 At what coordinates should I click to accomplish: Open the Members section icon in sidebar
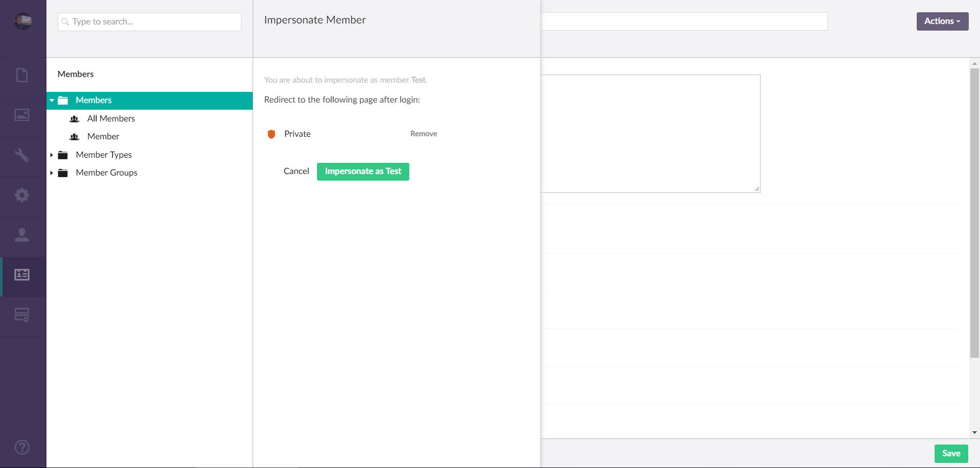(22, 275)
